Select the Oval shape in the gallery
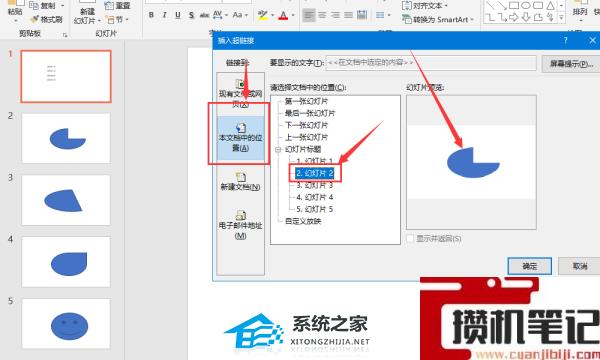Image resolution: width=600 pixels, height=360 pixels. tap(526, 5)
